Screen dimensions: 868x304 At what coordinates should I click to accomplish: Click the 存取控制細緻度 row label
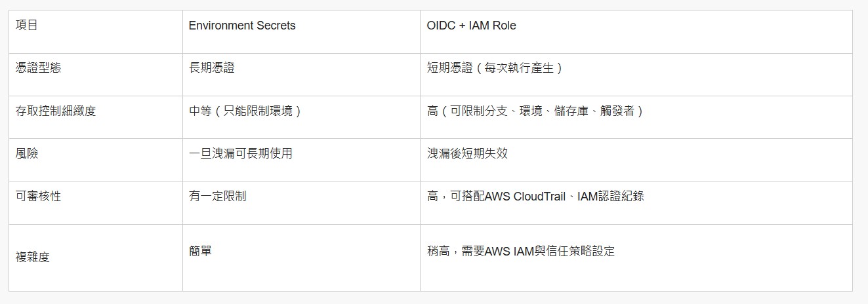pos(96,117)
